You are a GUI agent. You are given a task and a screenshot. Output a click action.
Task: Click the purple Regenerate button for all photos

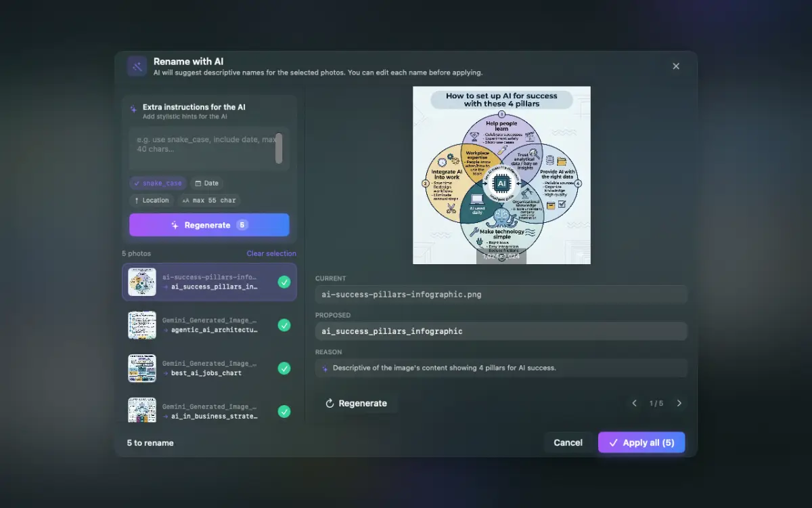pyautogui.click(x=209, y=225)
